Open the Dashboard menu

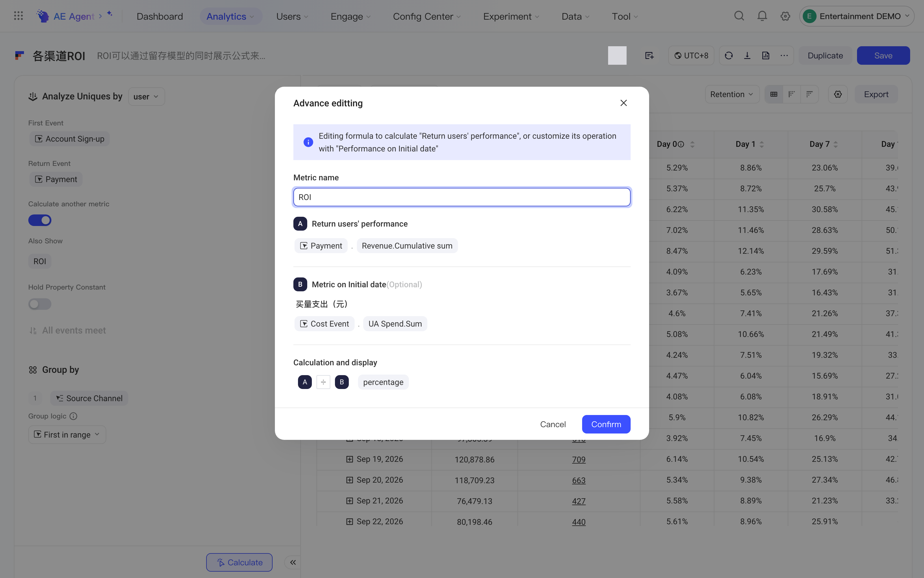pos(160,16)
